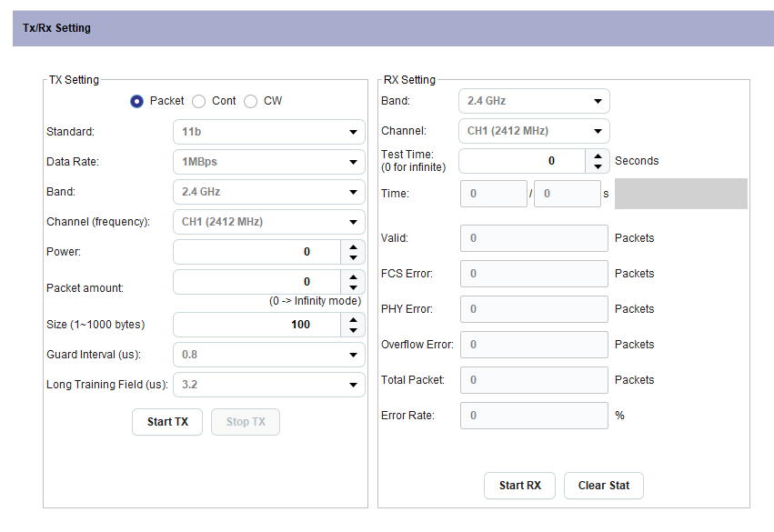The height and width of the screenshot is (532, 774).
Task: Increase Power with the up arrow
Action: [x=353, y=246]
